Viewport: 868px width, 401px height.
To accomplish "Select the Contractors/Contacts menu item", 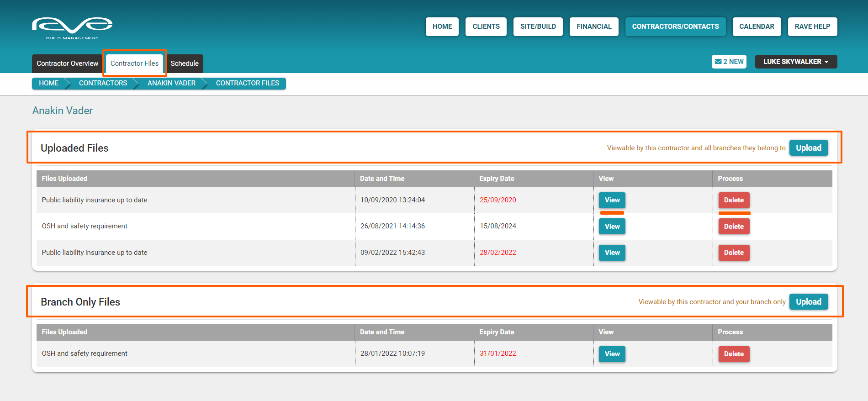I will 675,26.
